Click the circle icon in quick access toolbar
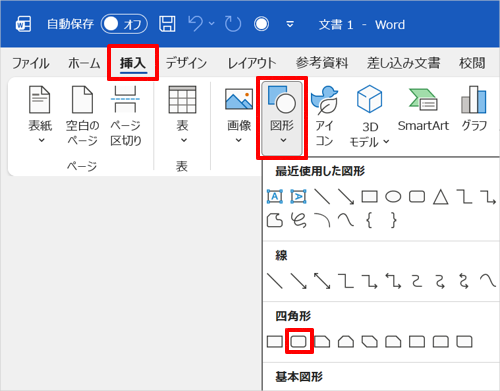 [x=261, y=24]
